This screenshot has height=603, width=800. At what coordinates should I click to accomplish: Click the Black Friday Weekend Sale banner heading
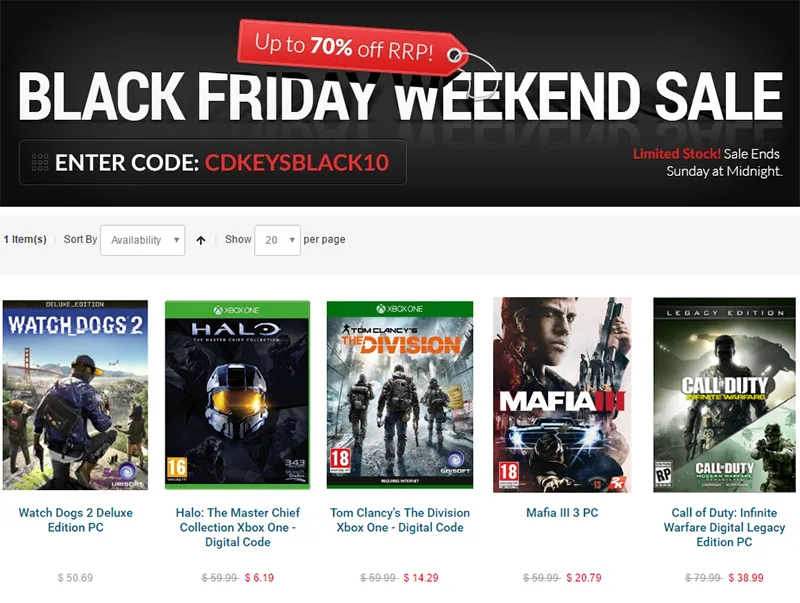tap(400, 100)
